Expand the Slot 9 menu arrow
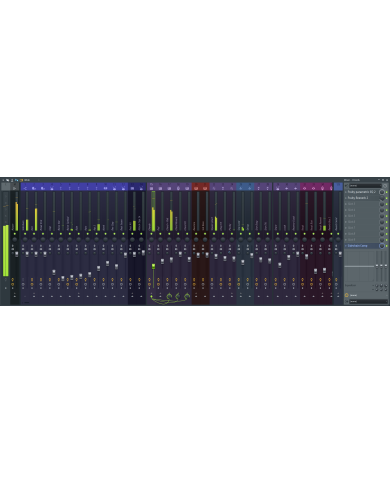Screen dimensions: 390x484 pyautogui.click(x=346, y=240)
